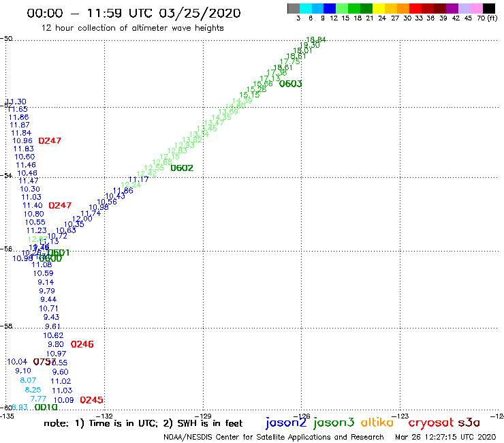504x443 pixels.
Task: Select the dark maroon legend swatch above 39
Action: coord(440,8)
